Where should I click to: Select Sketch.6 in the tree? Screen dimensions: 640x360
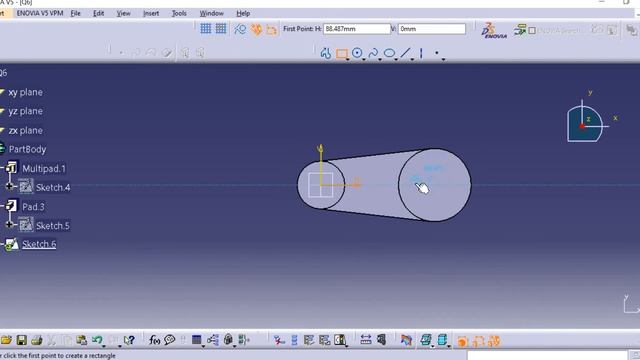39,244
